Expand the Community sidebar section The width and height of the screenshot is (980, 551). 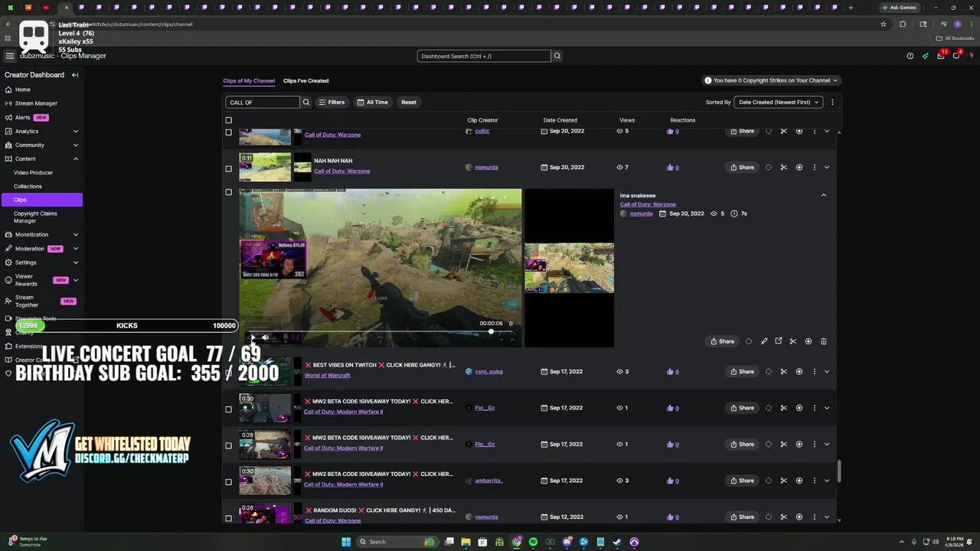(75, 145)
